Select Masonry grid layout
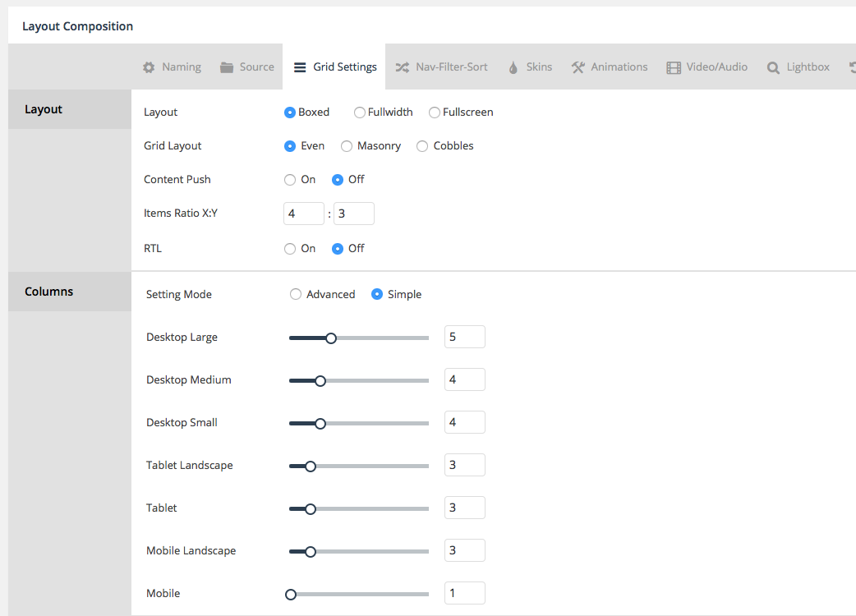Viewport: 856px width, 616px height. [346, 146]
